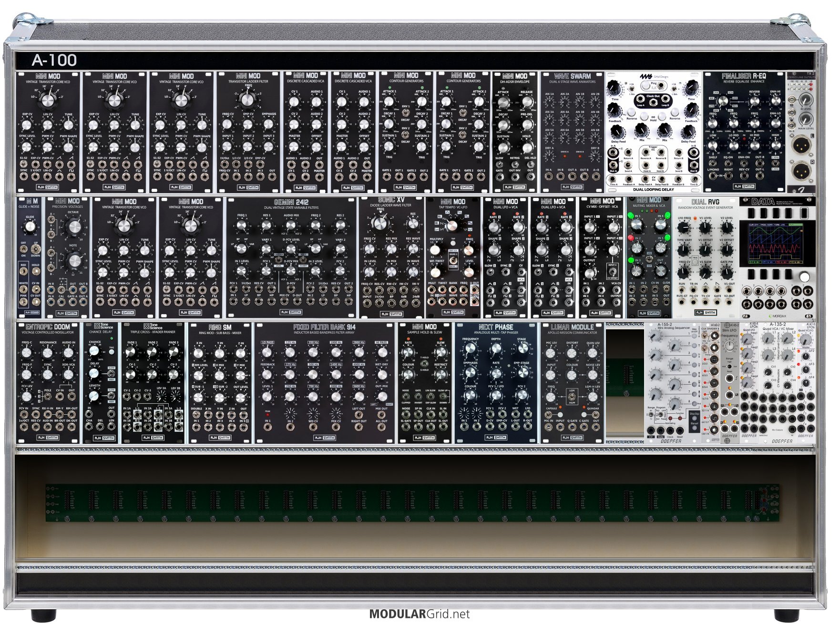This screenshot has width=840, height=624.
Task: Turn the Frequency knob on the Slim LFO module
Action: [729, 347]
